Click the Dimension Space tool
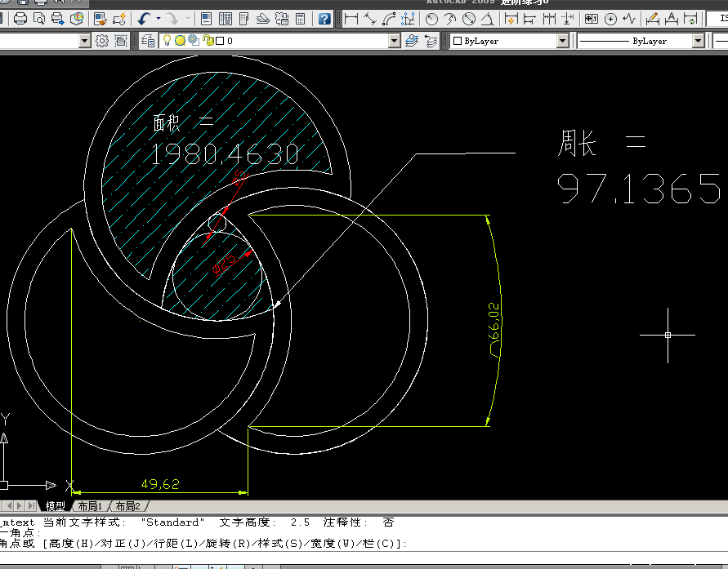This screenshot has height=569, width=728. pyautogui.click(x=567, y=19)
